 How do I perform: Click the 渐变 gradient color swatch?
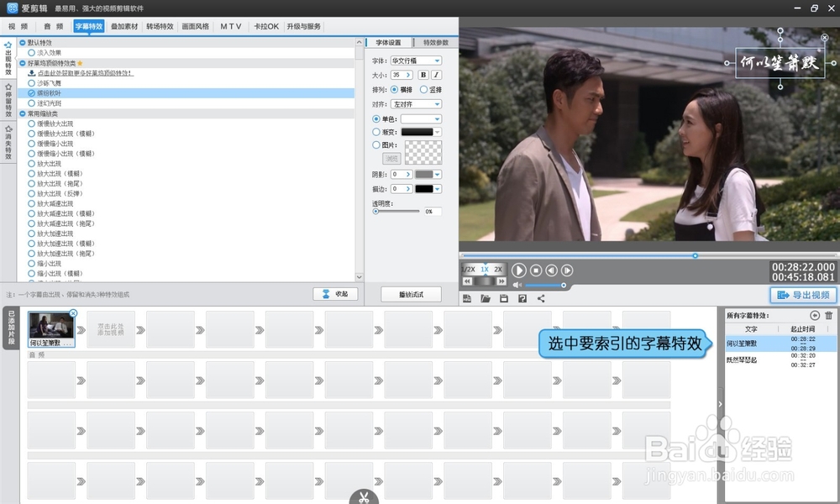417,132
